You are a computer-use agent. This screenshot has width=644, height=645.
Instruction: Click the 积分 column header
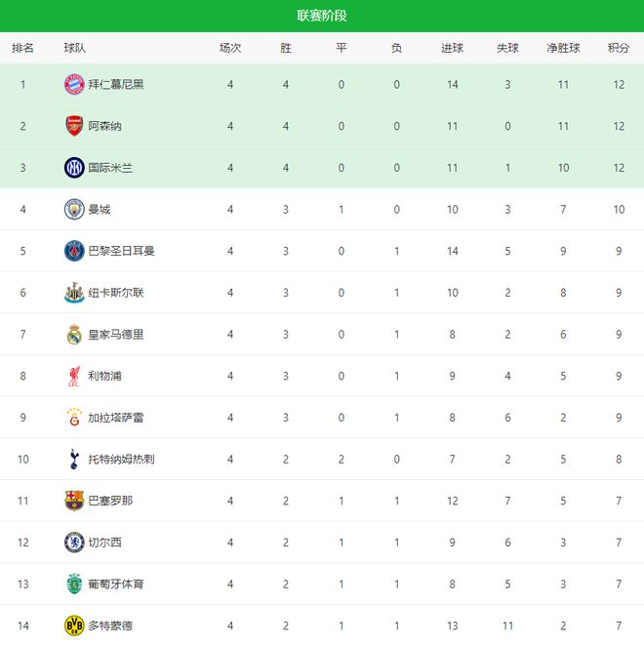618,48
